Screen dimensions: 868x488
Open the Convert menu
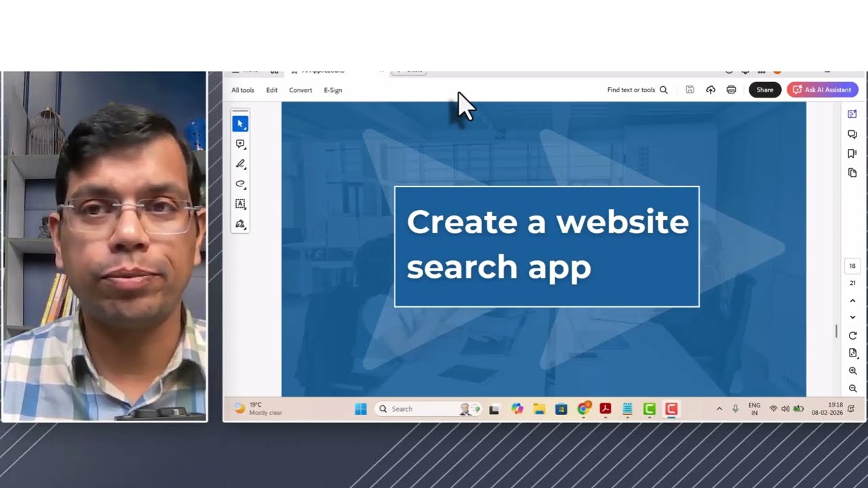(x=300, y=90)
